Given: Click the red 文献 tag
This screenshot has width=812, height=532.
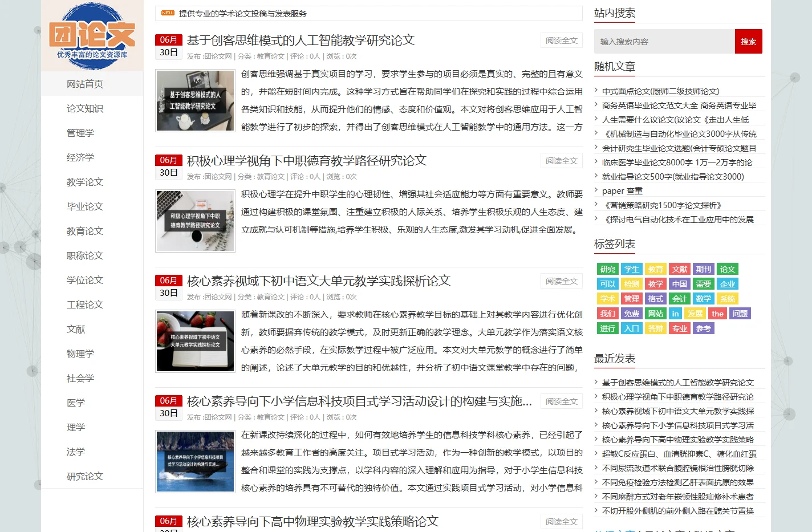Looking at the screenshot, I should pyautogui.click(x=680, y=269).
